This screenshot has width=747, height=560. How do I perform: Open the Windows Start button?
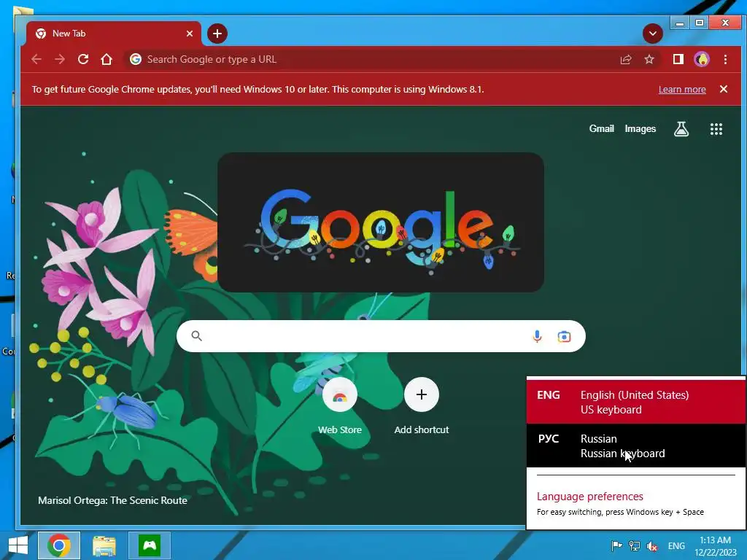coord(18,545)
